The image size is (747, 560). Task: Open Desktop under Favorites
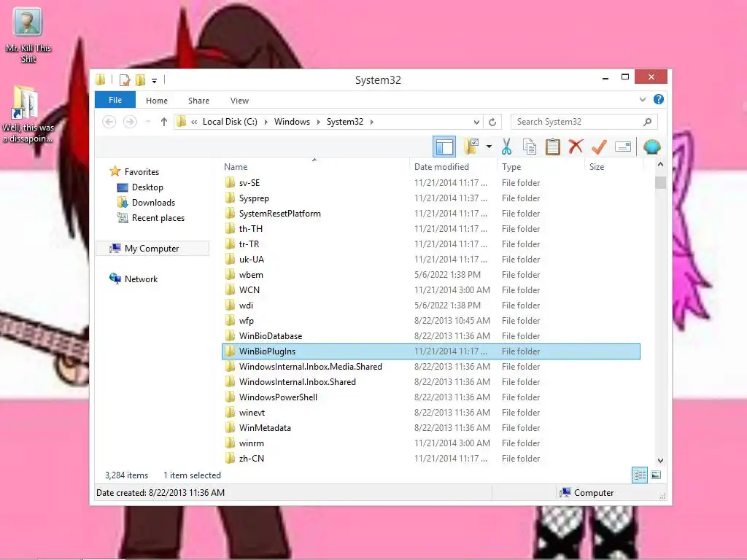(x=147, y=187)
